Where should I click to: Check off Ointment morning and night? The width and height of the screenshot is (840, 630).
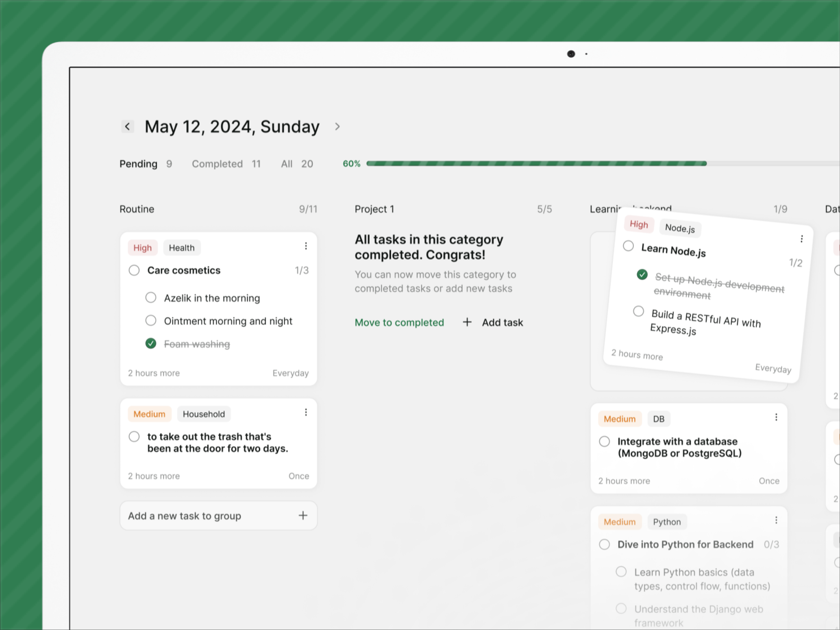151,320
